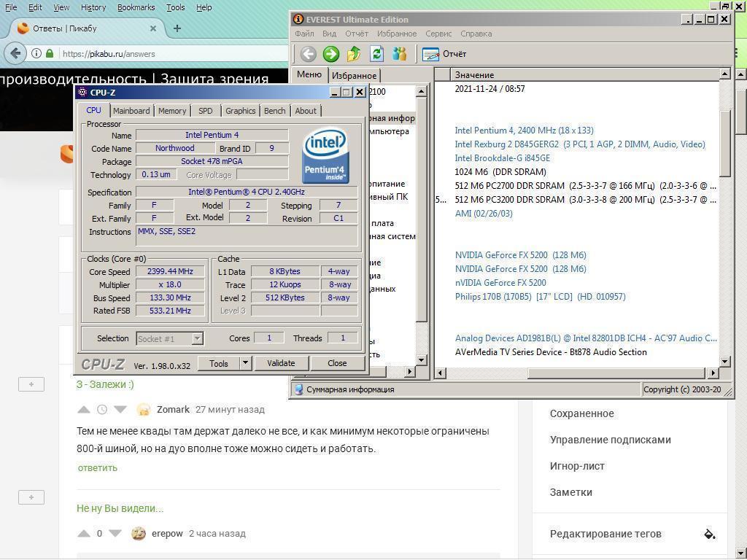This screenshot has width=747, height=560.
Task: Click Firefox back navigation button
Action: point(15,53)
